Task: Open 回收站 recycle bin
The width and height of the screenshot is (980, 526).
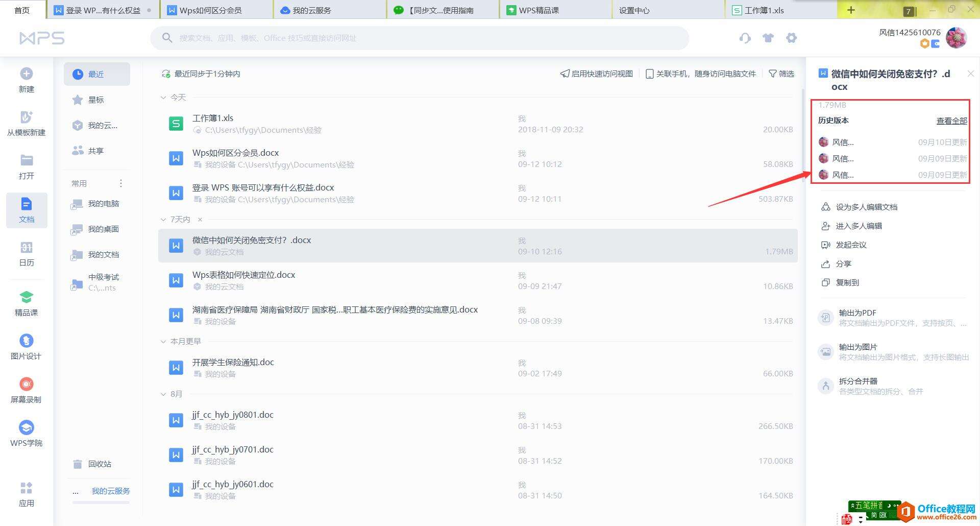Action: (92, 464)
